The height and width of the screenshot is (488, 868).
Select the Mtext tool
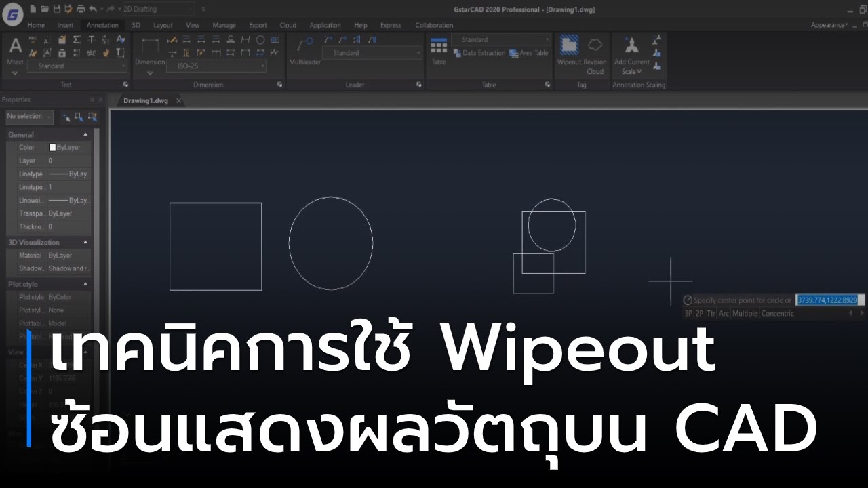pyautogui.click(x=15, y=51)
